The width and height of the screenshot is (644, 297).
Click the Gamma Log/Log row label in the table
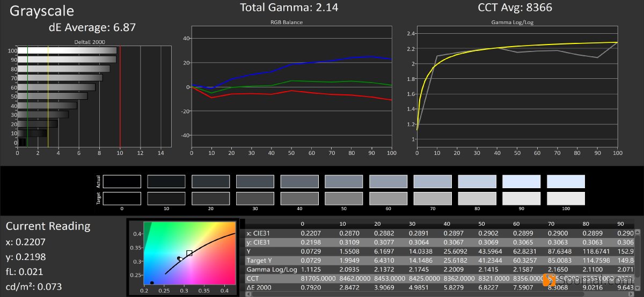(x=271, y=270)
